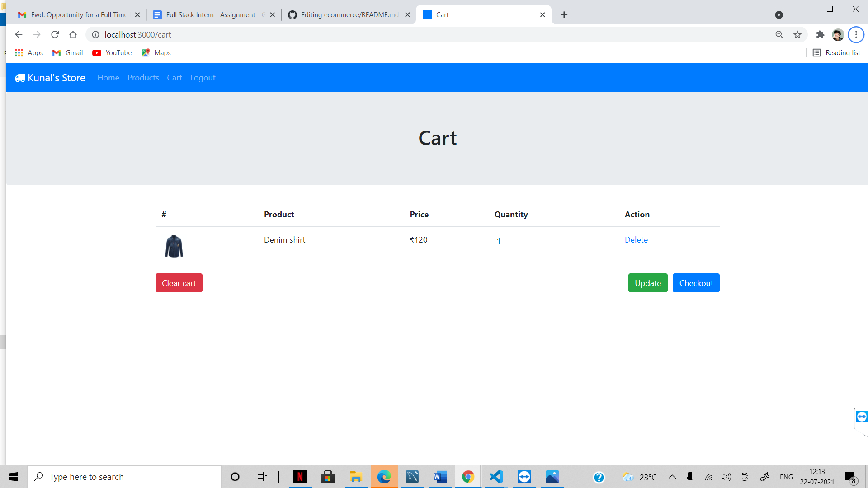Click the green Update button

(648, 283)
